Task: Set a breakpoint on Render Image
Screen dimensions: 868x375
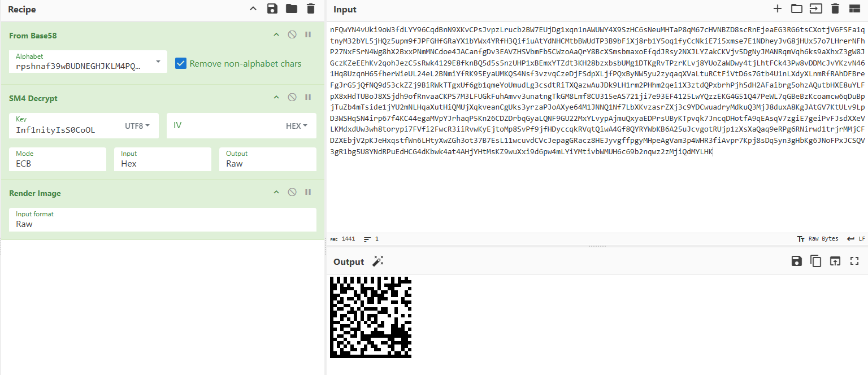Action: point(308,193)
